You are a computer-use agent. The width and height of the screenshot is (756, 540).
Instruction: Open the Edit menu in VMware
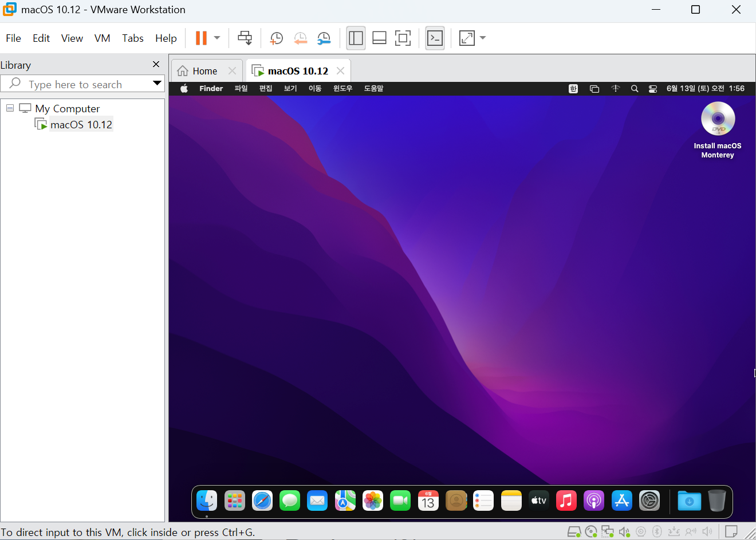click(x=41, y=38)
